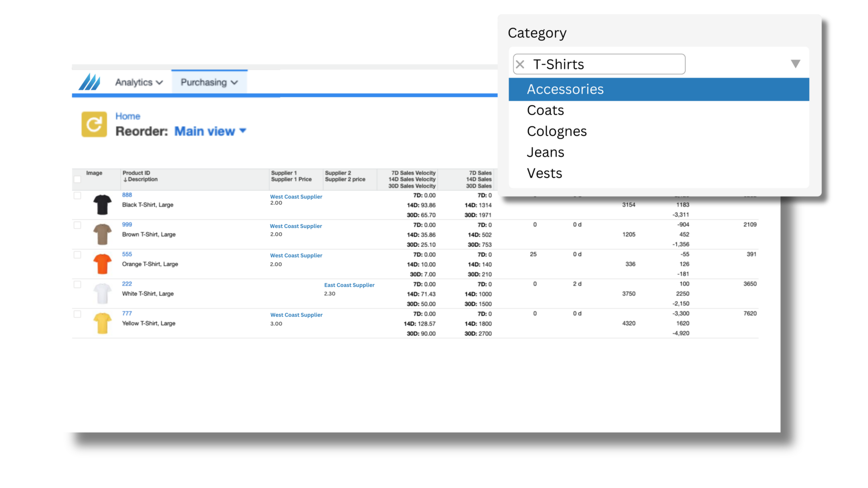Click the T-Shirts input field
This screenshot has width=868, height=488.
click(599, 64)
